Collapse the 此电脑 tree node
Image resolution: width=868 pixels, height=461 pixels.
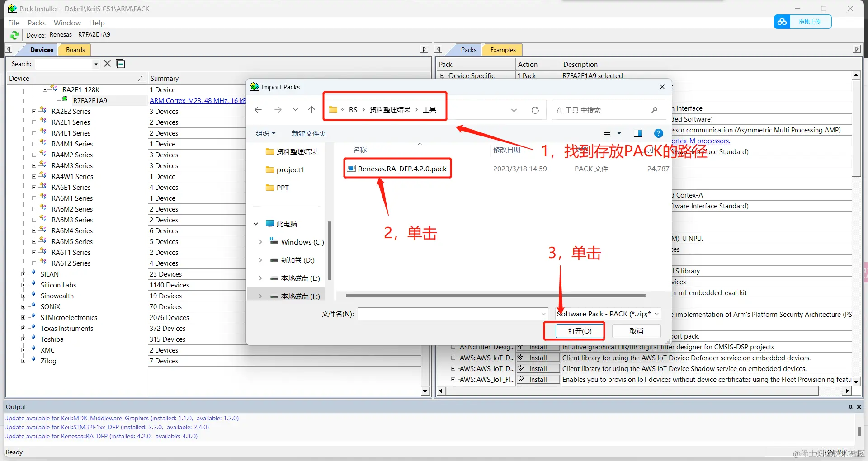256,224
